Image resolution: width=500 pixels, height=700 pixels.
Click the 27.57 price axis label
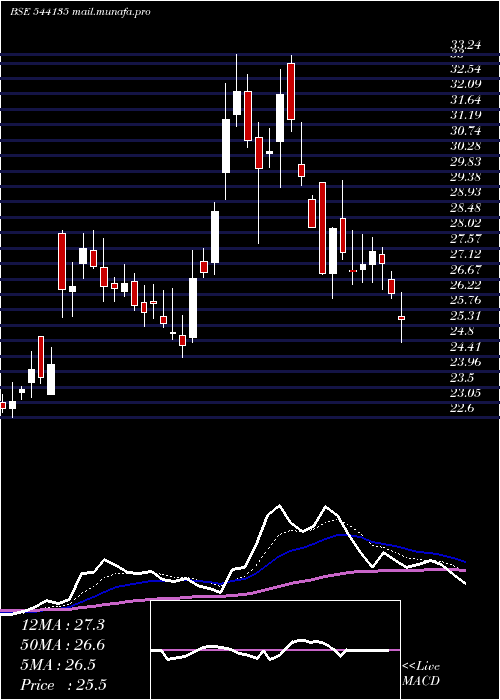tap(466, 239)
